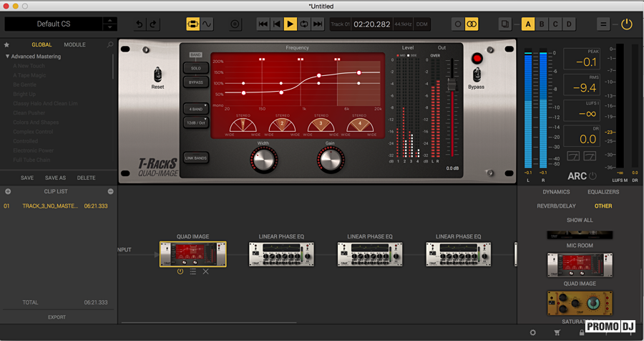Show the REVERB/DELAY module category
Viewport: 644px width, 341px height.
556,206
